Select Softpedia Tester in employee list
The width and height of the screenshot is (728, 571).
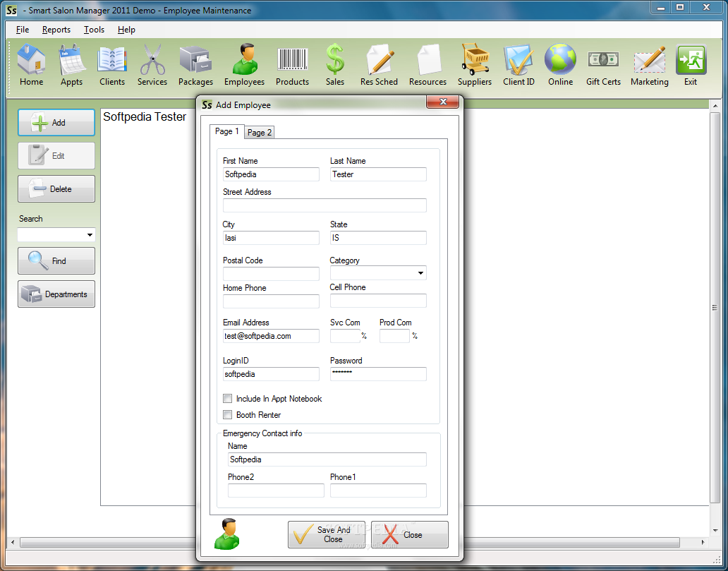[x=145, y=116]
